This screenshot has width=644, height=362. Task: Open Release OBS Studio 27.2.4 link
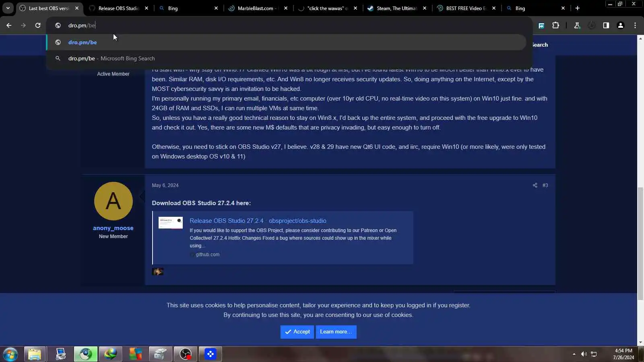click(x=258, y=221)
